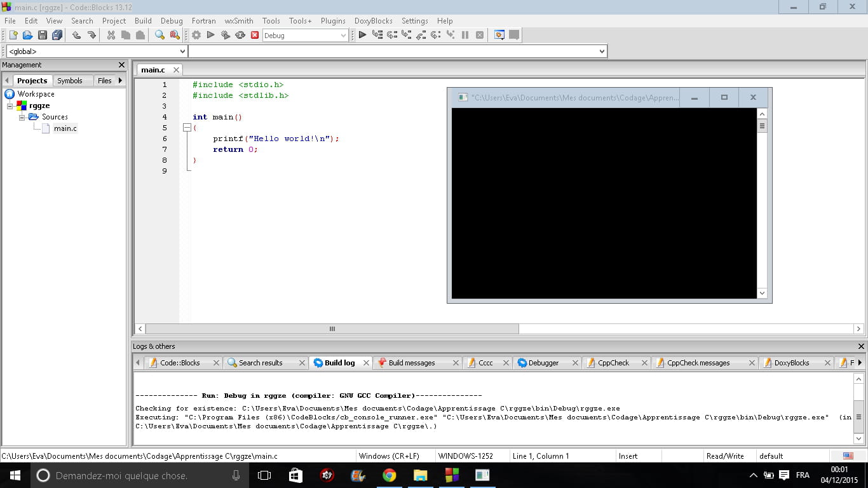This screenshot has width=868, height=488.
Task: Click the Open file folder icon
Action: tap(27, 36)
